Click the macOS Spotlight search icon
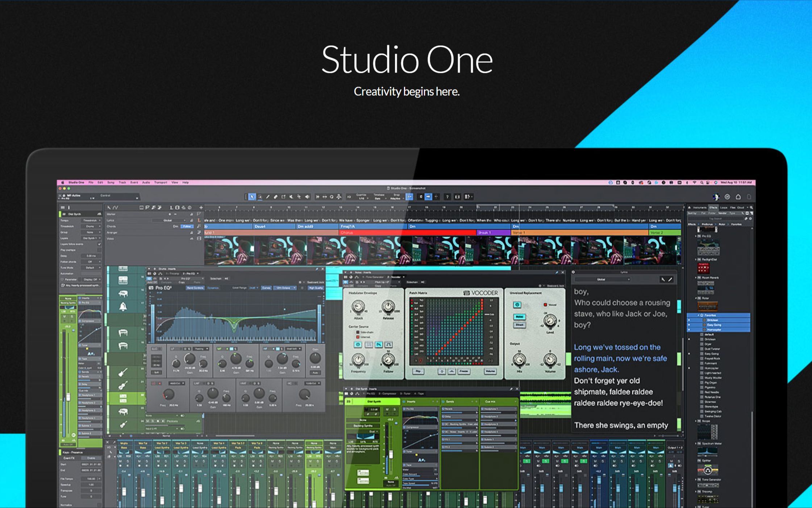 click(702, 182)
